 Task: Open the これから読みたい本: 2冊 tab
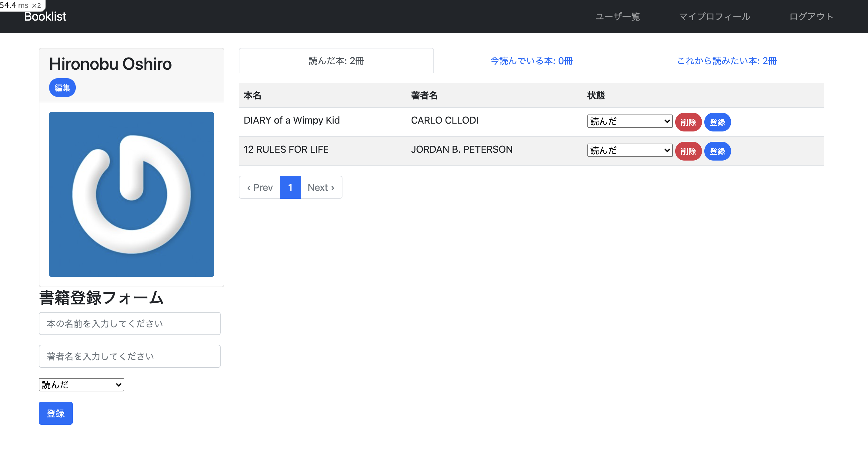click(726, 61)
